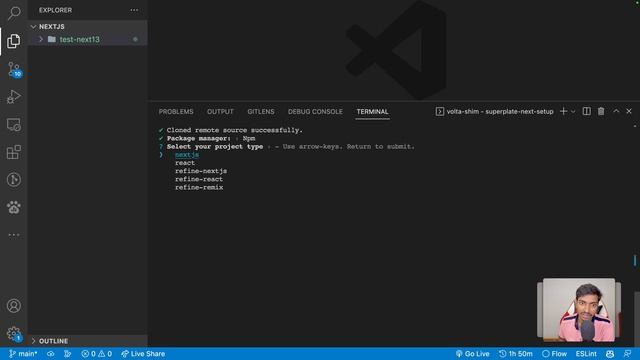Image resolution: width=640 pixels, height=360 pixels.
Task: Click the test-next13 git status dot
Action: [135, 40]
